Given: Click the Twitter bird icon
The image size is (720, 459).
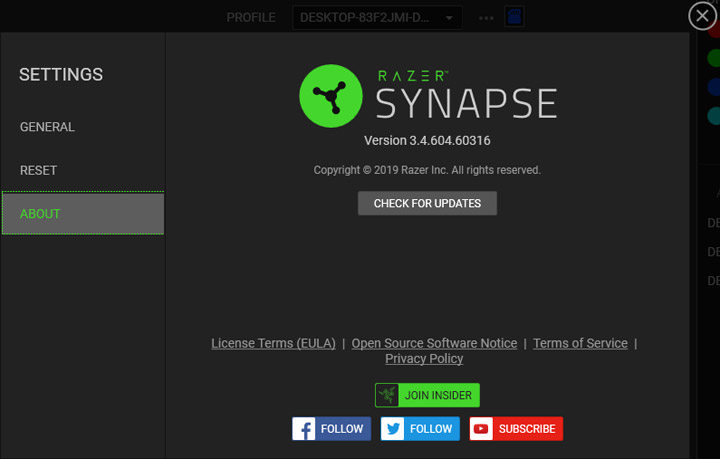Looking at the screenshot, I should coord(393,429).
